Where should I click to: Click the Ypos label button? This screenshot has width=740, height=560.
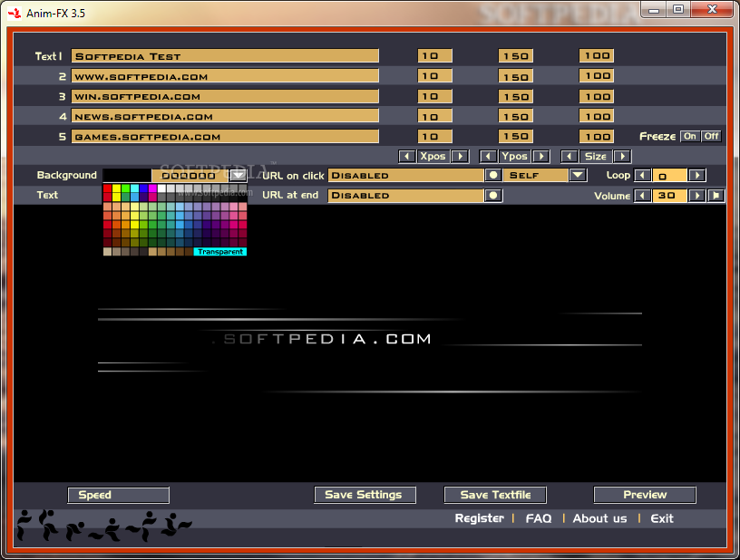514,157
